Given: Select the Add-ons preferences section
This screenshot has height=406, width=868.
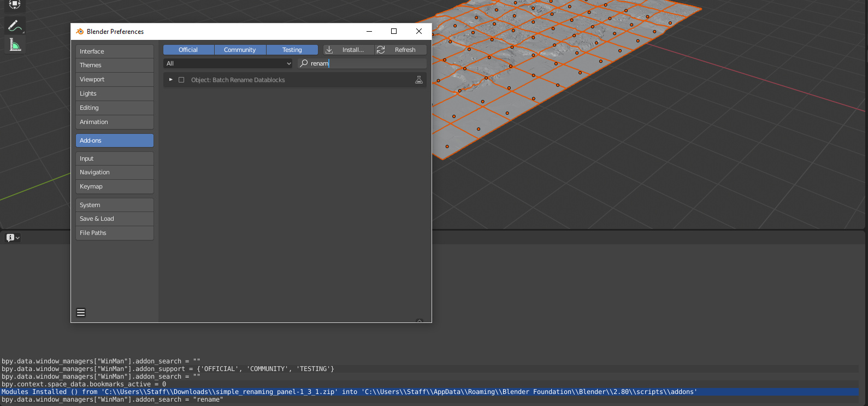Looking at the screenshot, I should [115, 140].
